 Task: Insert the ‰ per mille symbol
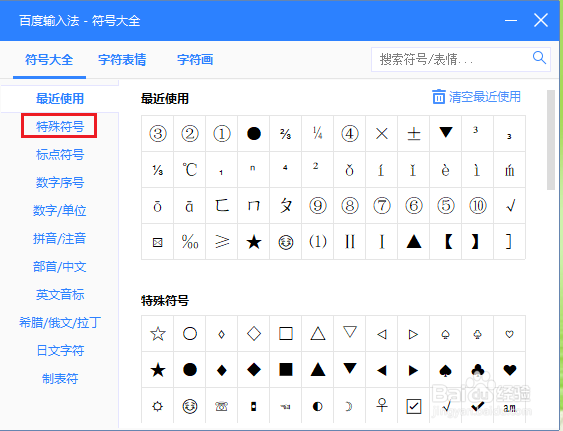coord(190,241)
